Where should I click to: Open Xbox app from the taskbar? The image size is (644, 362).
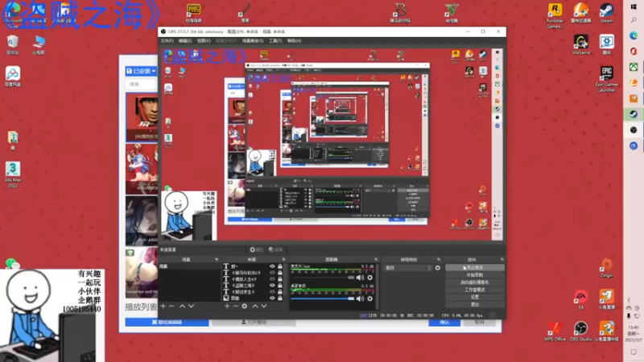point(634,67)
